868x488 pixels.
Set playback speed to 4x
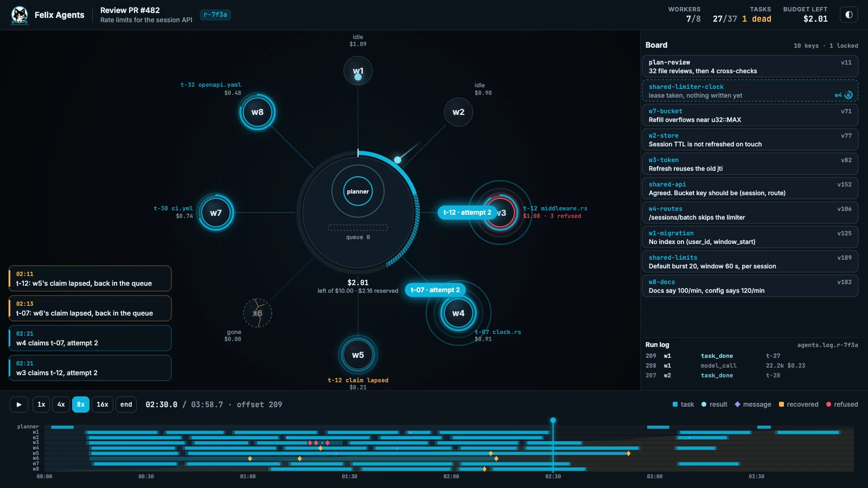(x=61, y=404)
